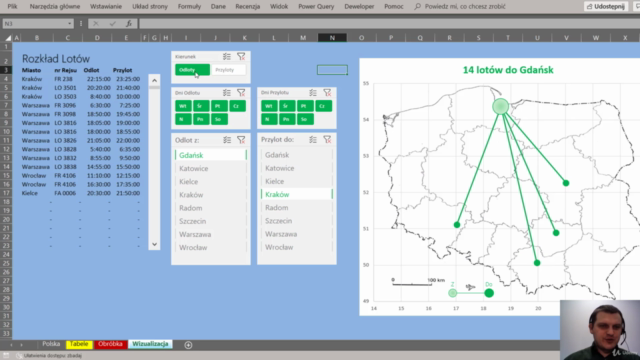The width and height of the screenshot is (640, 360).
Task: Switch to the Polska sheet tab
Action: click(51, 344)
